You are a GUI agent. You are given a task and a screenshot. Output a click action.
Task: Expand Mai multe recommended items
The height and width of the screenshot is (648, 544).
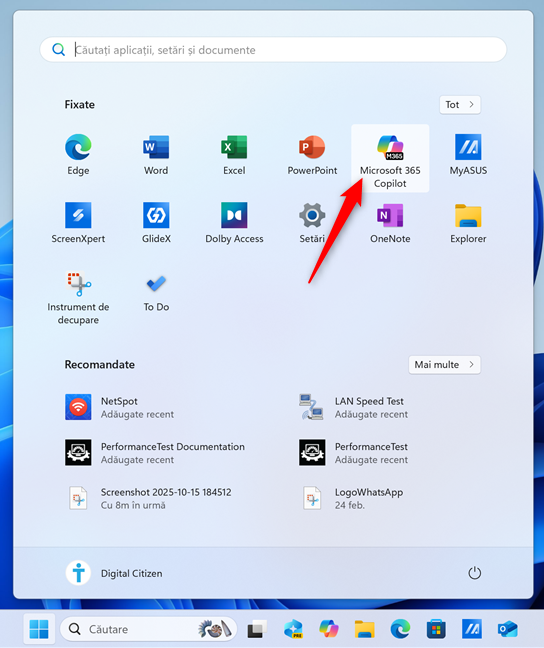[x=444, y=364]
